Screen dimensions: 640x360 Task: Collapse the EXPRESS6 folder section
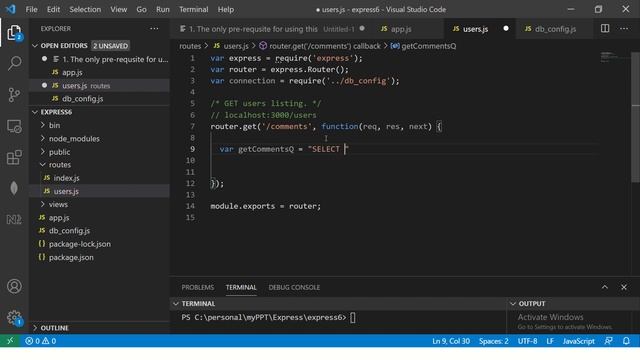100,112
